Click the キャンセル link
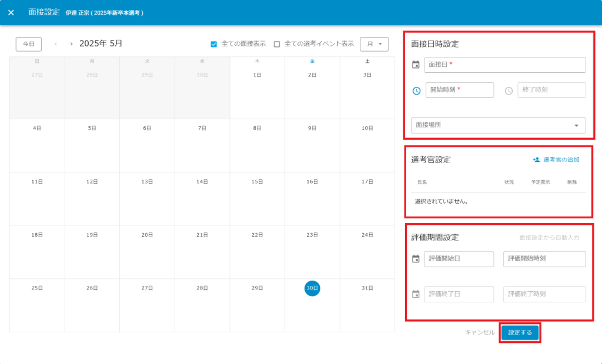This screenshot has height=364, width=602. 480,332
